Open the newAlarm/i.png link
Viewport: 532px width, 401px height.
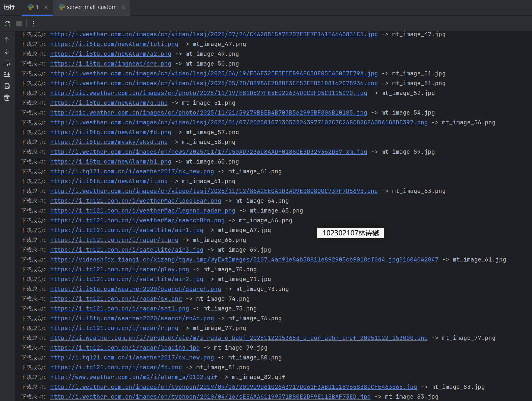(x=109, y=181)
